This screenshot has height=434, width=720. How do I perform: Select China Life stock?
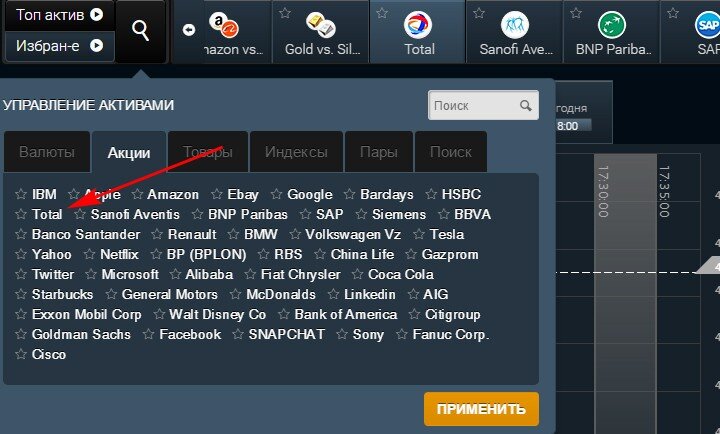(x=362, y=254)
